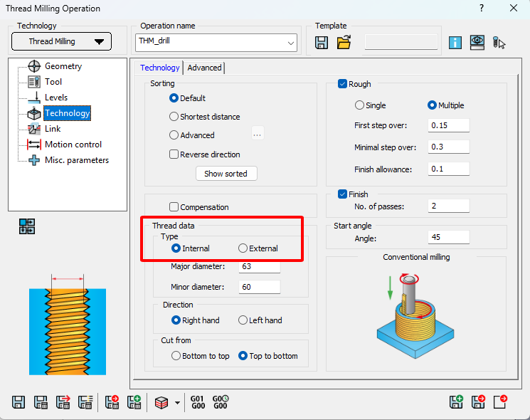Screen dimensions: 530x420
Task: Select the External thread type
Action: (x=243, y=248)
